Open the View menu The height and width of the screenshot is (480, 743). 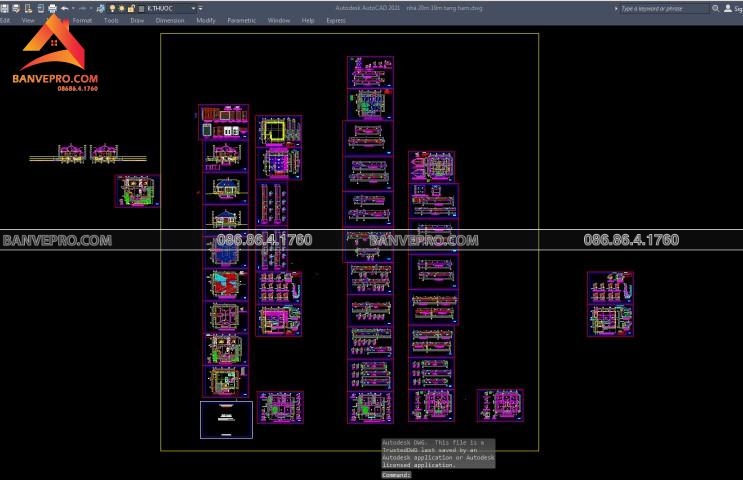28,20
